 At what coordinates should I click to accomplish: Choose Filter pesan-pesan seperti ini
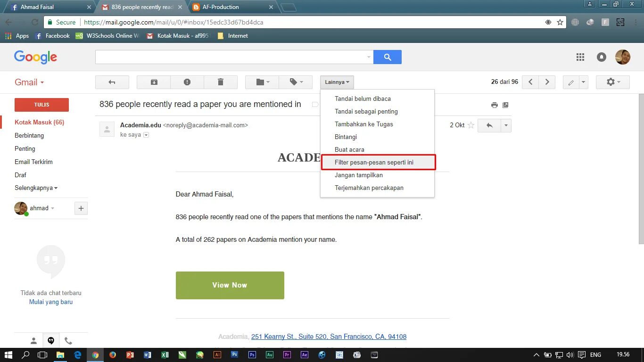[x=377, y=162]
